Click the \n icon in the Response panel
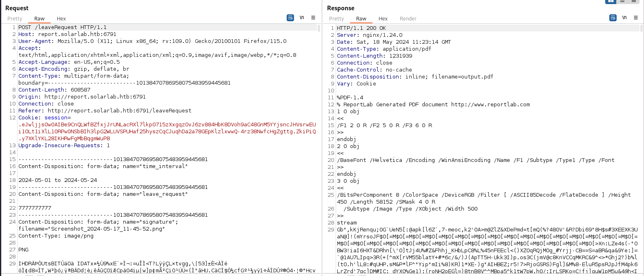644x276 pixels. coord(624,18)
